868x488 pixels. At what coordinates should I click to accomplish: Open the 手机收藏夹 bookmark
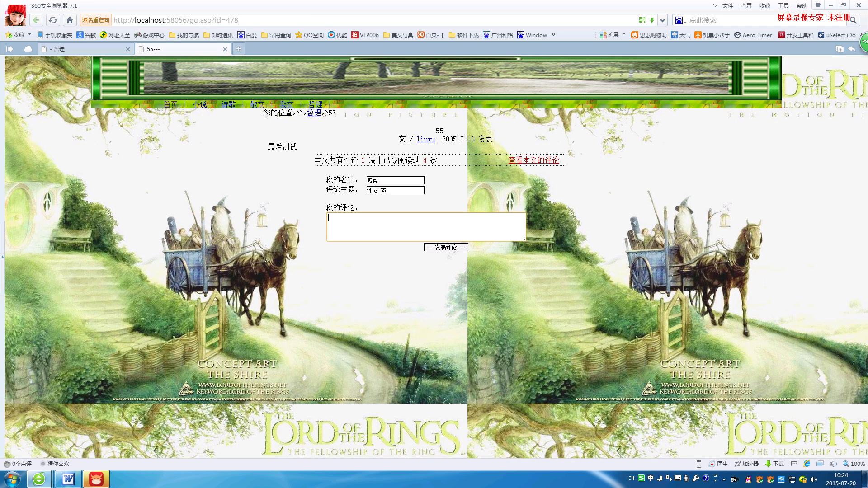pos(55,35)
